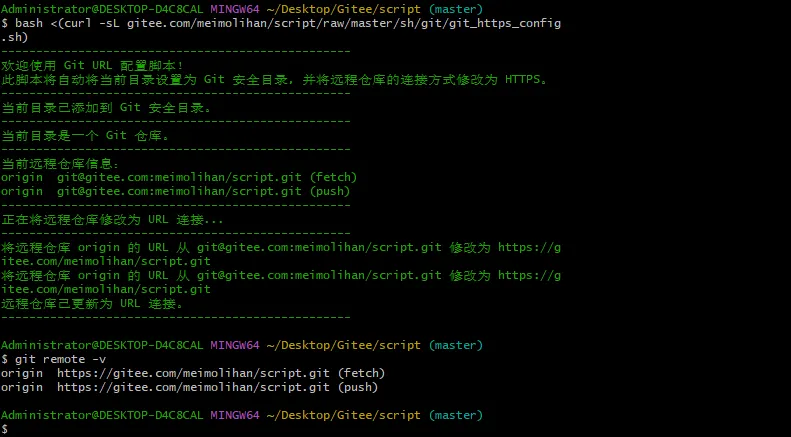Click the empty $ prompt at the bottom
791x437 pixels.
pyautogui.click(x=5, y=428)
